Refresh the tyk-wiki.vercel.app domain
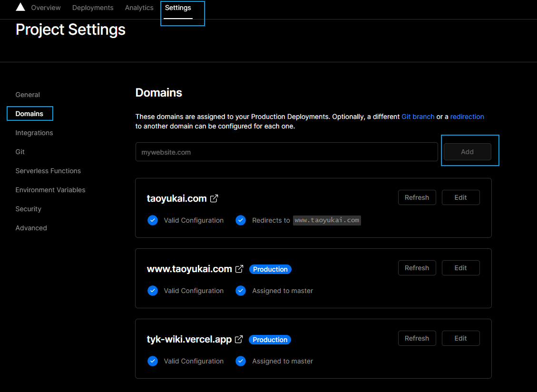The image size is (537, 392). click(417, 338)
